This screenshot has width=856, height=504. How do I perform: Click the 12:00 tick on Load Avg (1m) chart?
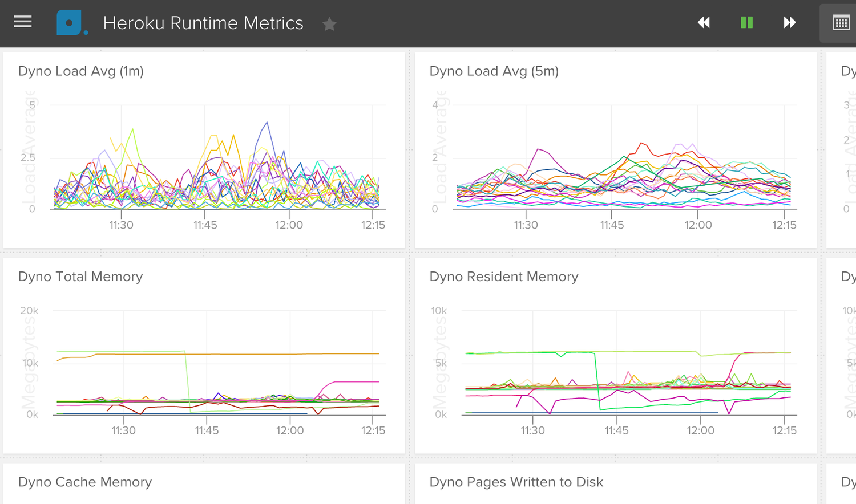pos(289,225)
